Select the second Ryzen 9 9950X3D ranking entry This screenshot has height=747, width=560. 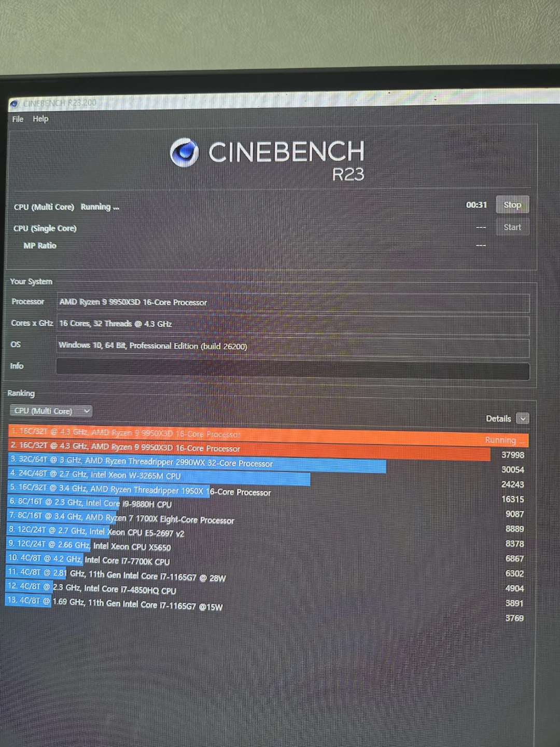(249, 448)
